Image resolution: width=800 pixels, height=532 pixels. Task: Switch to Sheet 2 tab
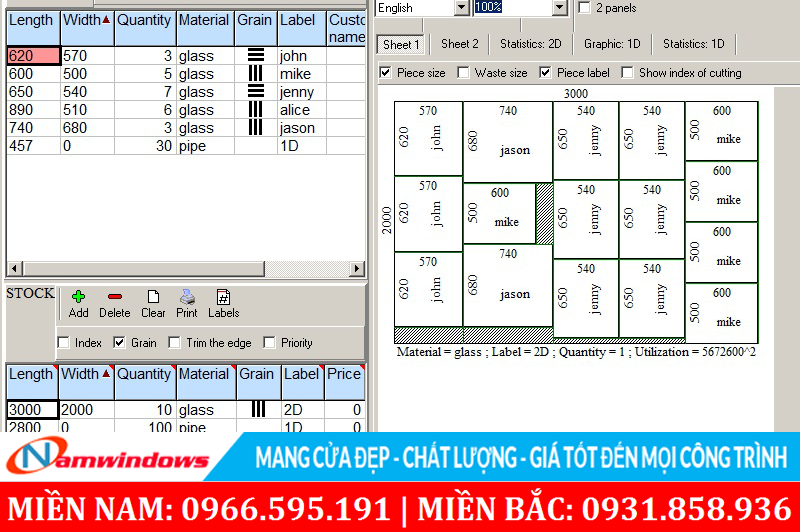click(460, 44)
